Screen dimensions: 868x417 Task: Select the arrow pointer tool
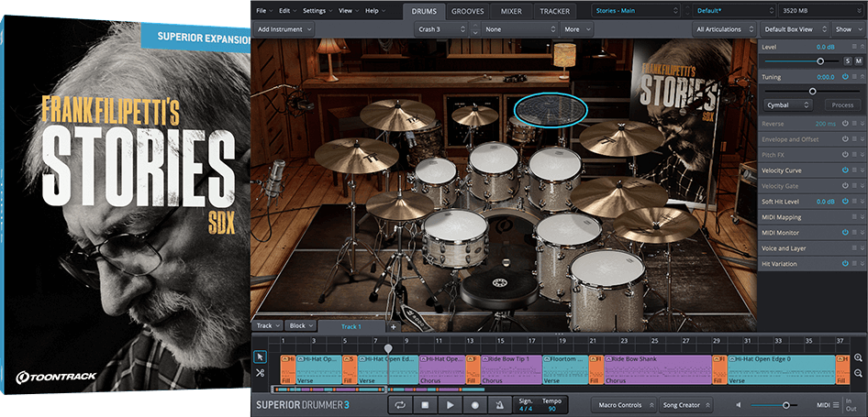point(260,357)
